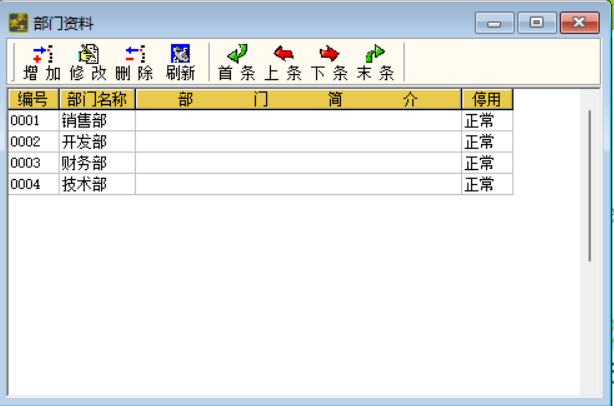614x406 pixels.
Task: Click the empty 部门简介 cell for 技术部
Action: (298, 184)
